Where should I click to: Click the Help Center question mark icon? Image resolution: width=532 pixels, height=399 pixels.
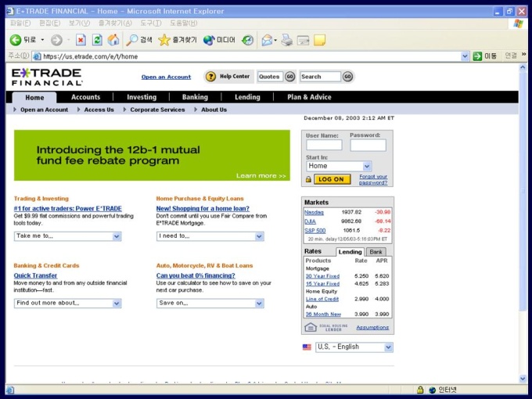coord(210,77)
